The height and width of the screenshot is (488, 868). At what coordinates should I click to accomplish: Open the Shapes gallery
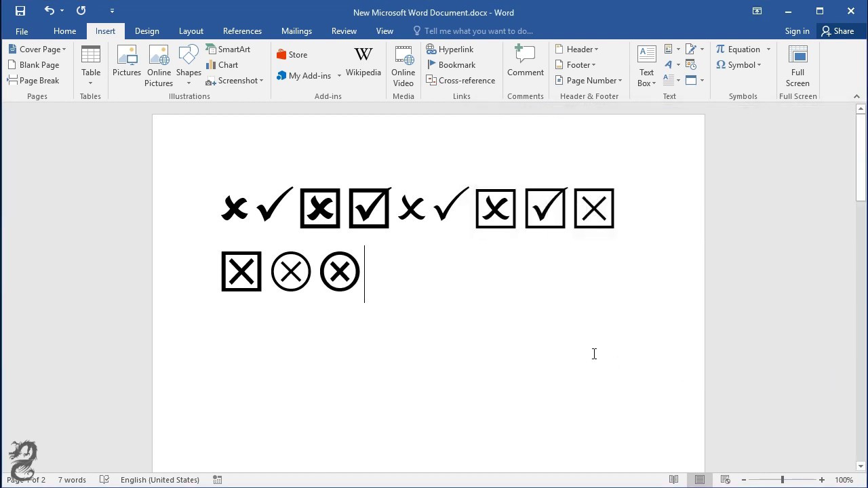[189, 66]
